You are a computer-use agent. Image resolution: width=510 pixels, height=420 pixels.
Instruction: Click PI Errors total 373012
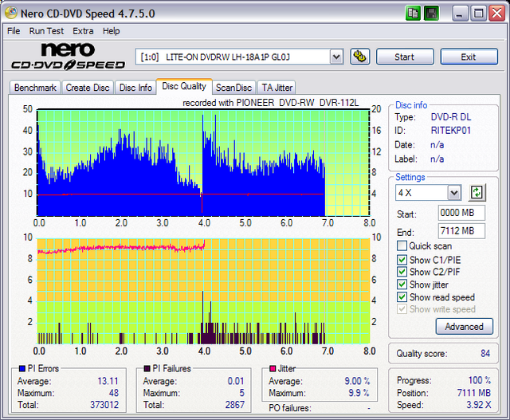(104, 405)
